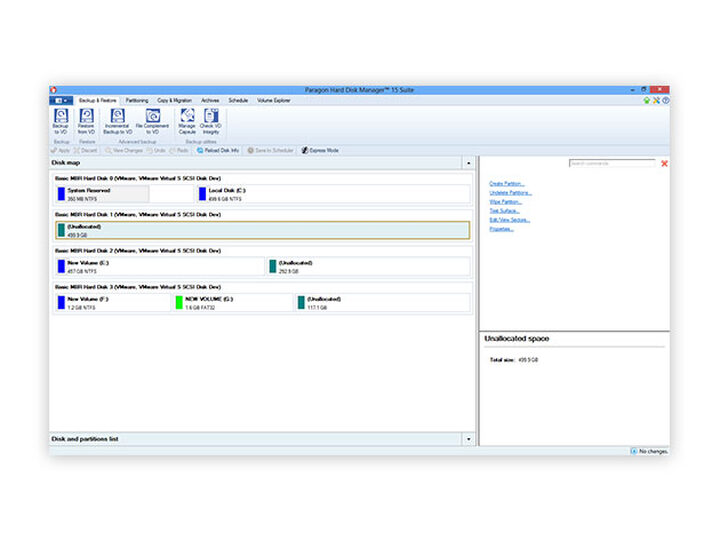Toggle Express Mode
Image resolution: width=720 pixels, height=541 pixels.
pyautogui.click(x=320, y=150)
